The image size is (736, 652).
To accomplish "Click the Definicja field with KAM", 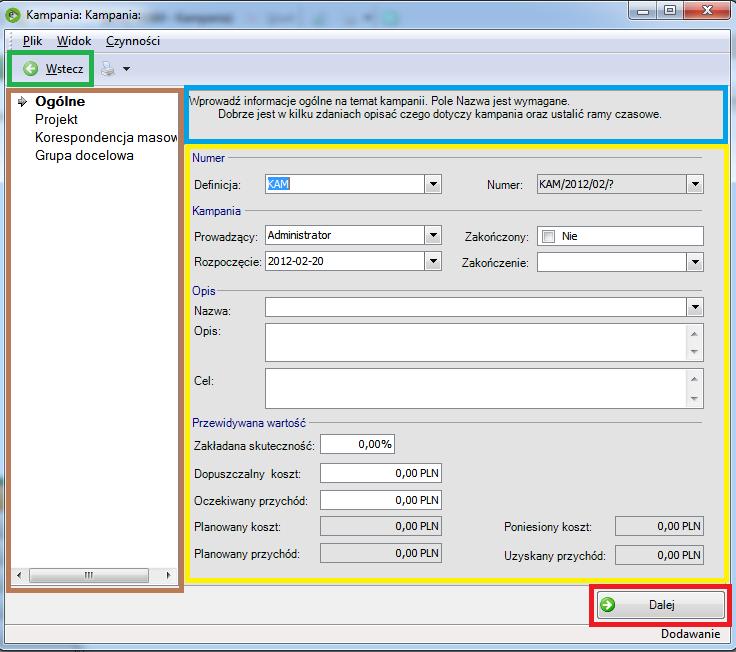I will pyautogui.click(x=345, y=184).
